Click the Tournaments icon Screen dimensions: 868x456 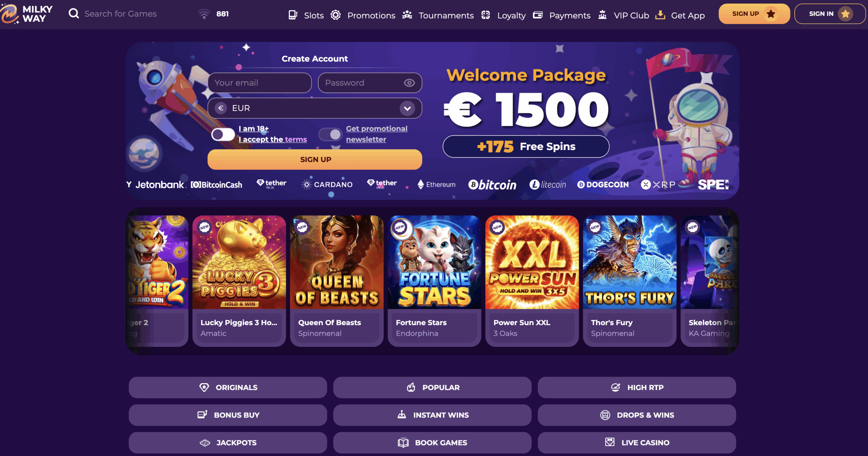coord(407,15)
